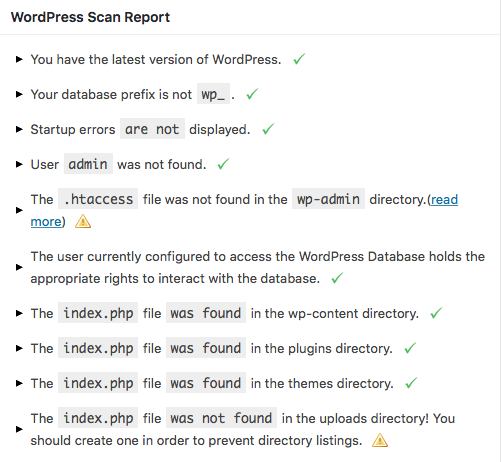The width and height of the screenshot is (501, 462).
Task: Click the wp-admin code label
Action: 328,199
